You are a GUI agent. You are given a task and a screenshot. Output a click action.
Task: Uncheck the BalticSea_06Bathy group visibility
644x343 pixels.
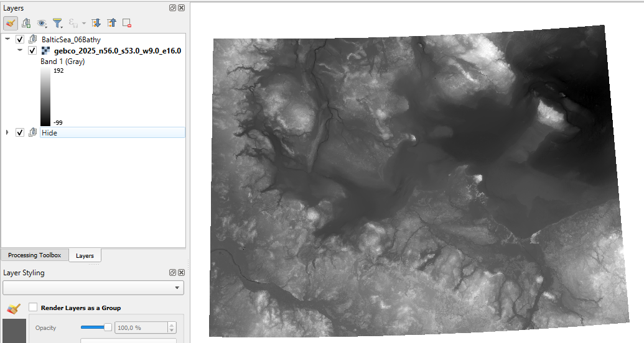coord(20,40)
